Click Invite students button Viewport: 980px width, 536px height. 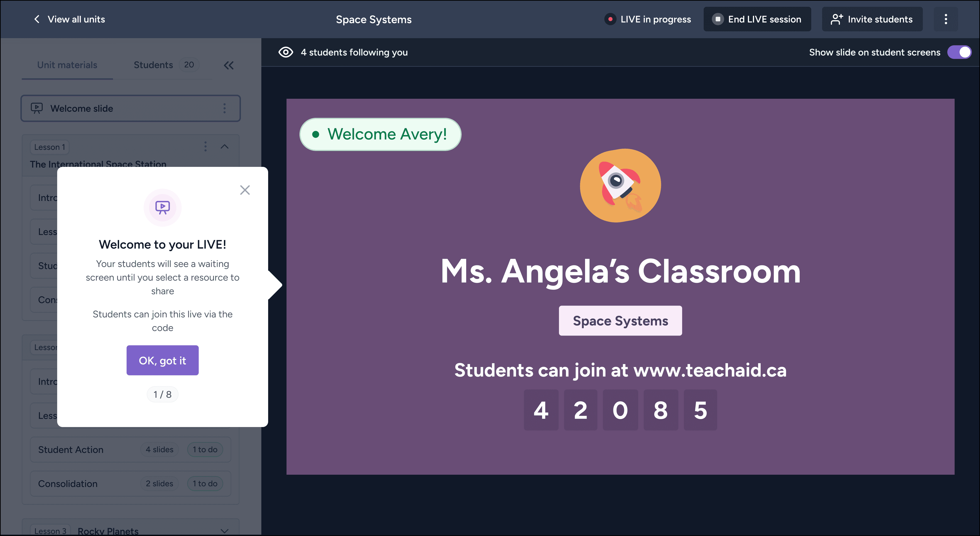pyautogui.click(x=872, y=19)
